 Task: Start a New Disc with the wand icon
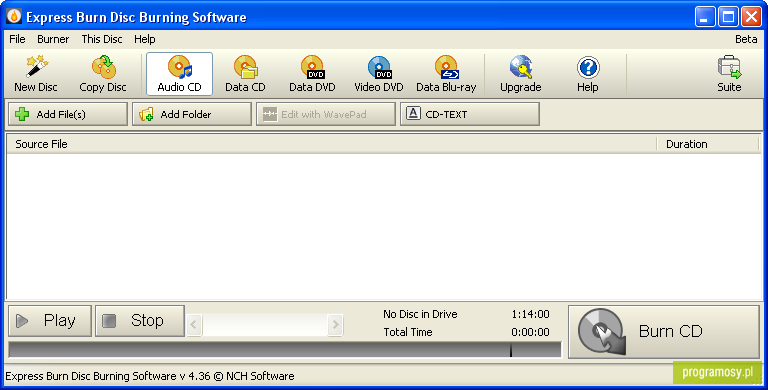pyautogui.click(x=36, y=74)
